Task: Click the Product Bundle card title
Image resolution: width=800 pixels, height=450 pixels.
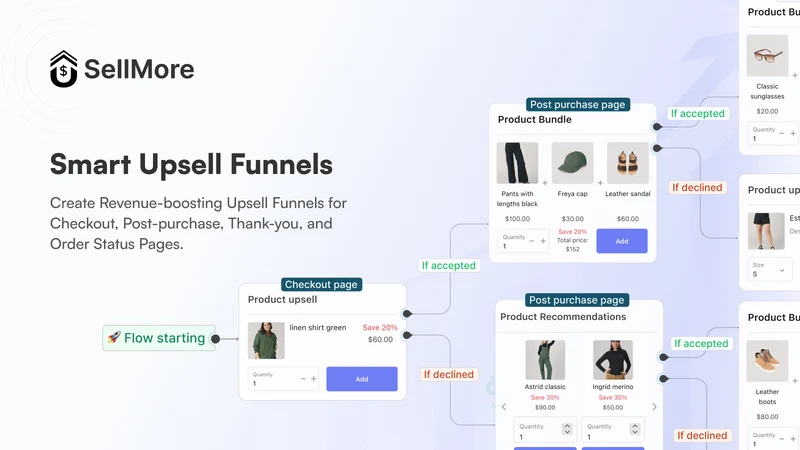Action: click(535, 119)
